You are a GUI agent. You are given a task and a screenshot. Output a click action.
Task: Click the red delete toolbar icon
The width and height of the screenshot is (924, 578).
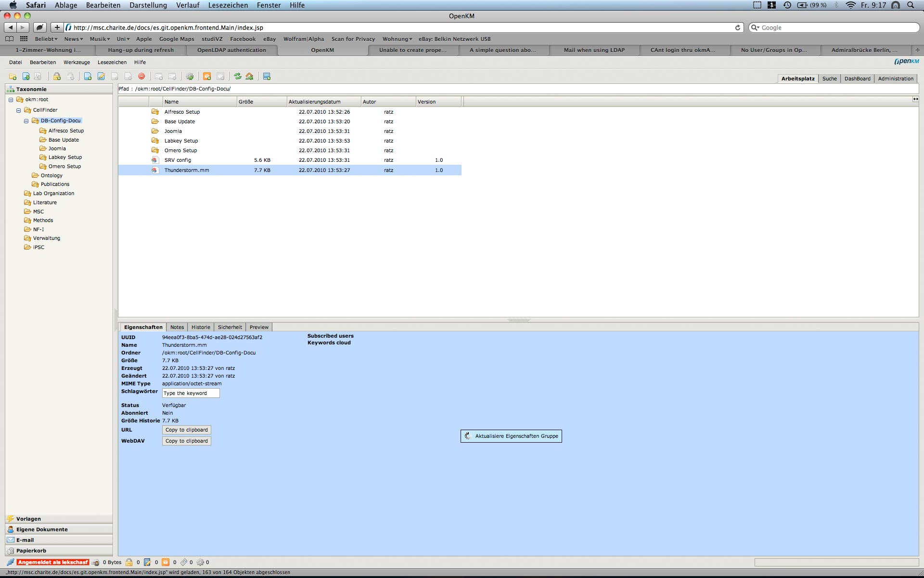[141, 77]
